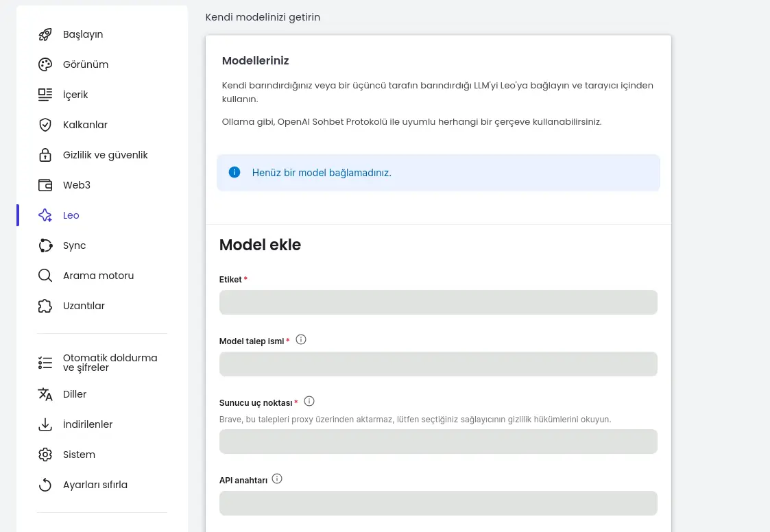Click the İçerik layout icon
770x532 pixels.
(45, 95)
